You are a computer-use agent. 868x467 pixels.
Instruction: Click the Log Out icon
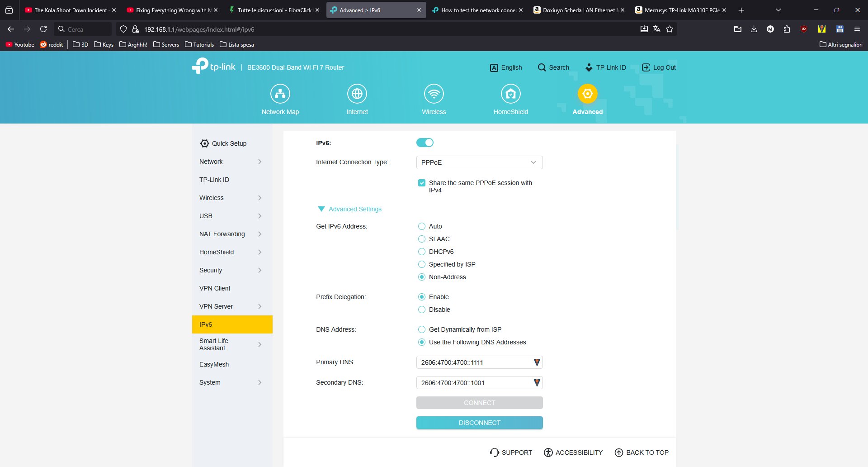(646, 67)
